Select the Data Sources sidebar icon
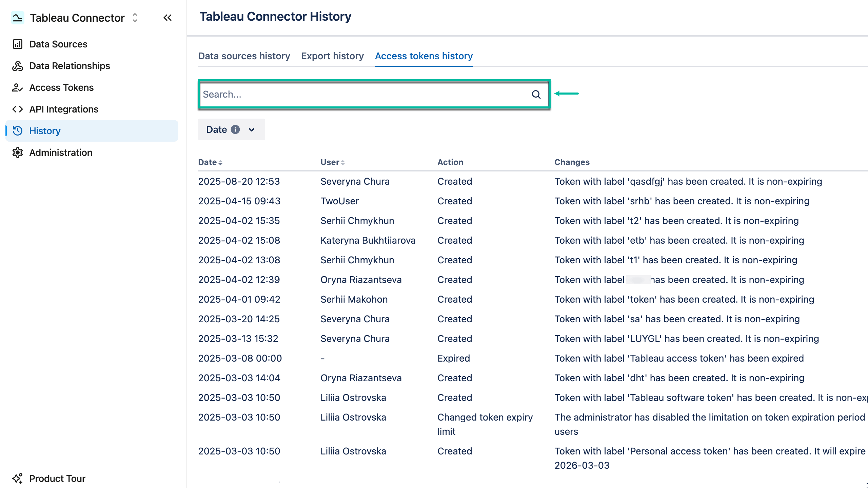868x488 pixels. (x=18, y=44)
